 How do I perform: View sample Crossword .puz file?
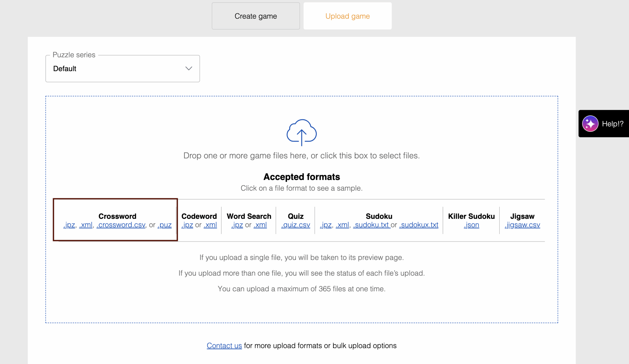(164, 225)
